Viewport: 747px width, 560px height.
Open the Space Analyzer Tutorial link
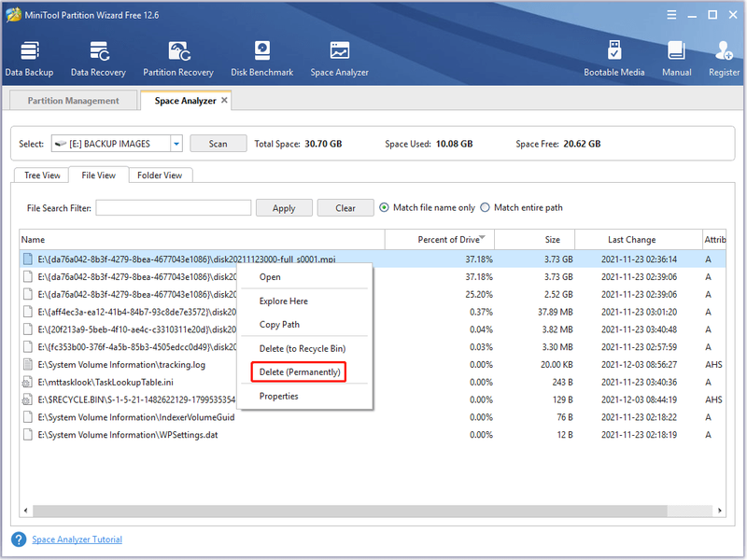(x=77, y=539)
